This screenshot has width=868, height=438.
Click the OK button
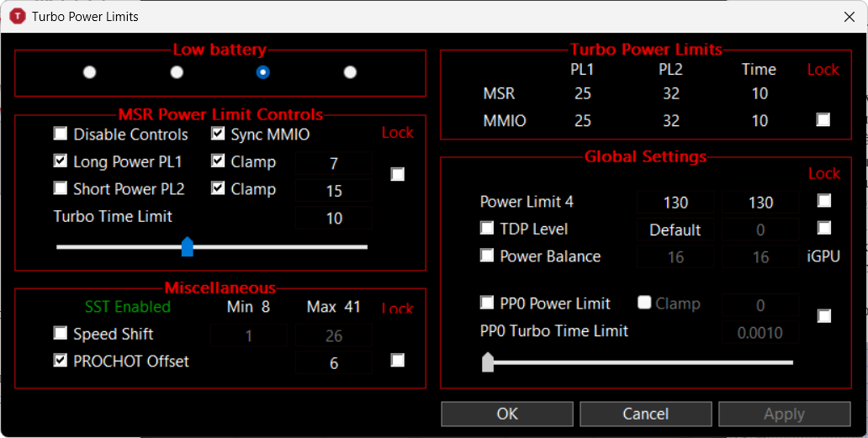point(507,414)
